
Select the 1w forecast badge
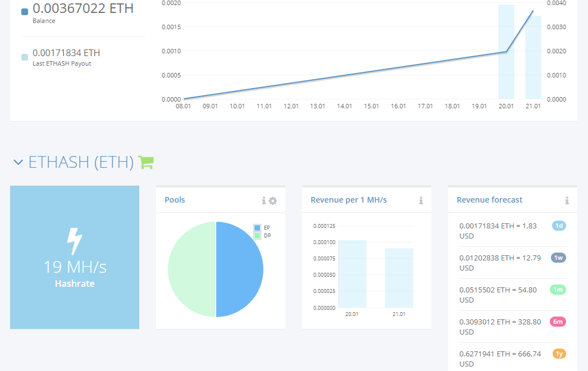point(558,258)
